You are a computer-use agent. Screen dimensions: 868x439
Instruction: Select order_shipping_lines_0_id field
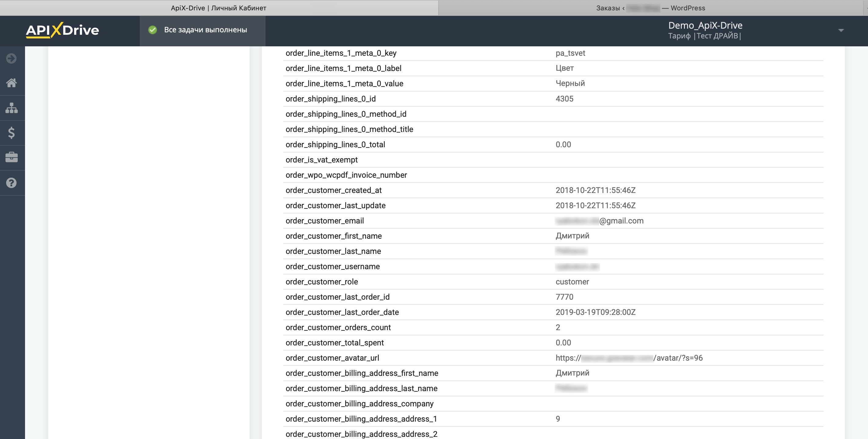click(x=331, y=99)
